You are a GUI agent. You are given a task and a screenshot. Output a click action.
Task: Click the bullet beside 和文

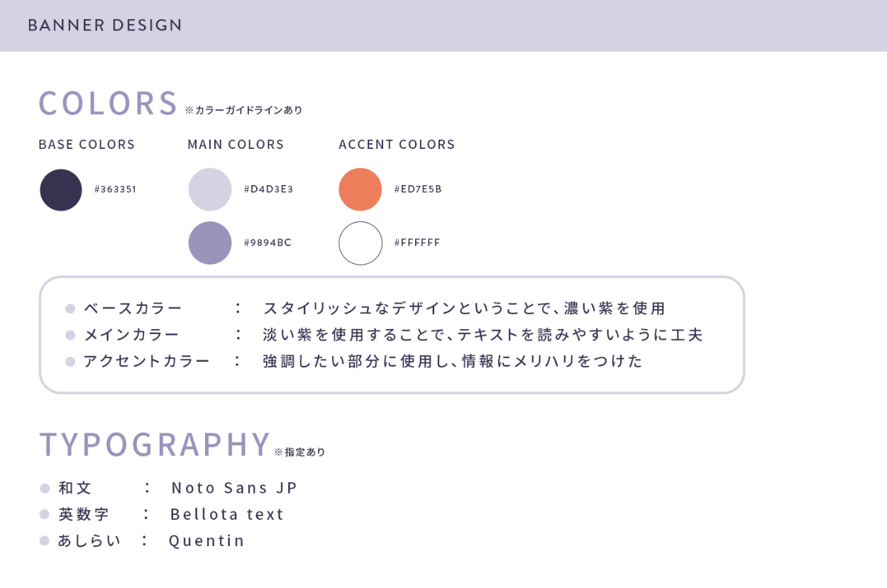pos(45,488)
